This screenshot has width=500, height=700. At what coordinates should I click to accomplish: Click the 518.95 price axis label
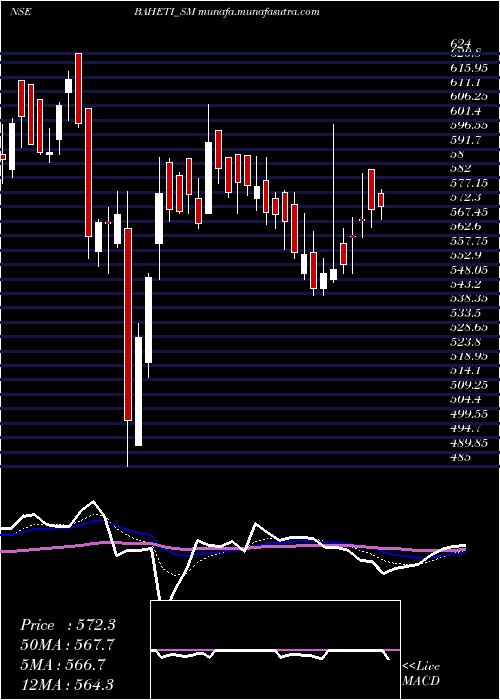click(x=469, y=356)
